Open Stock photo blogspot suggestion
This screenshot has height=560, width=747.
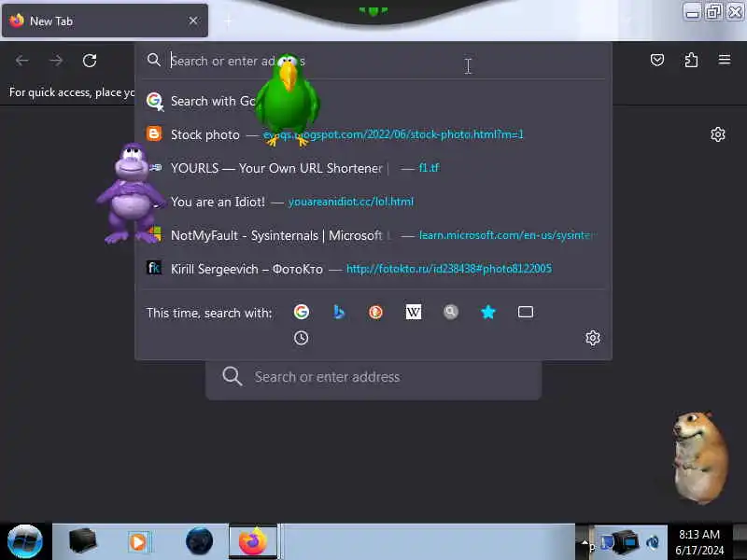point(373,134)
